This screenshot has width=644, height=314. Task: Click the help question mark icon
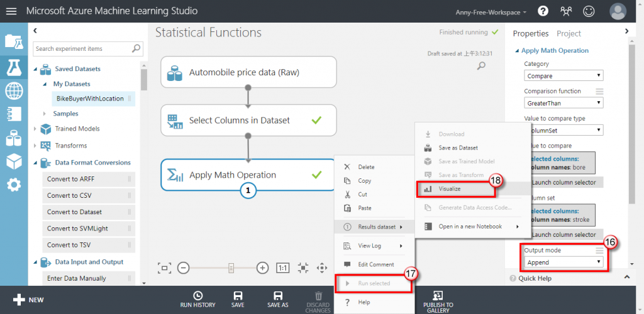543,11
